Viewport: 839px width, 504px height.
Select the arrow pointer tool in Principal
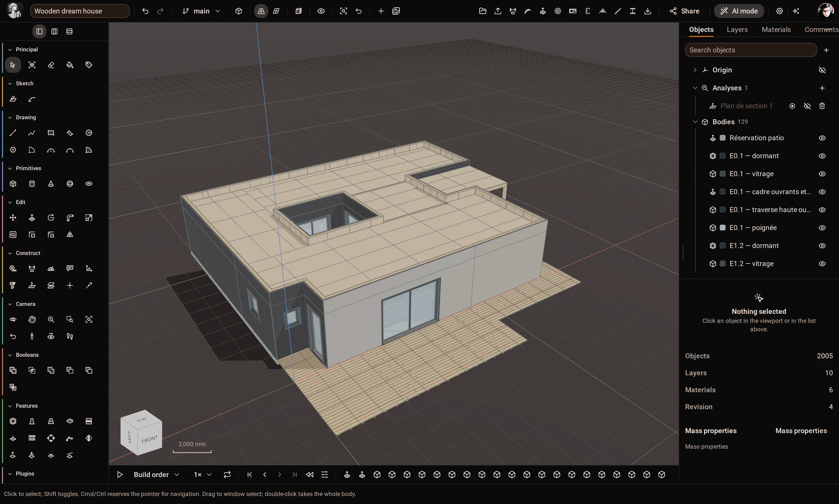pyautogui.click(x=13, y=65)
